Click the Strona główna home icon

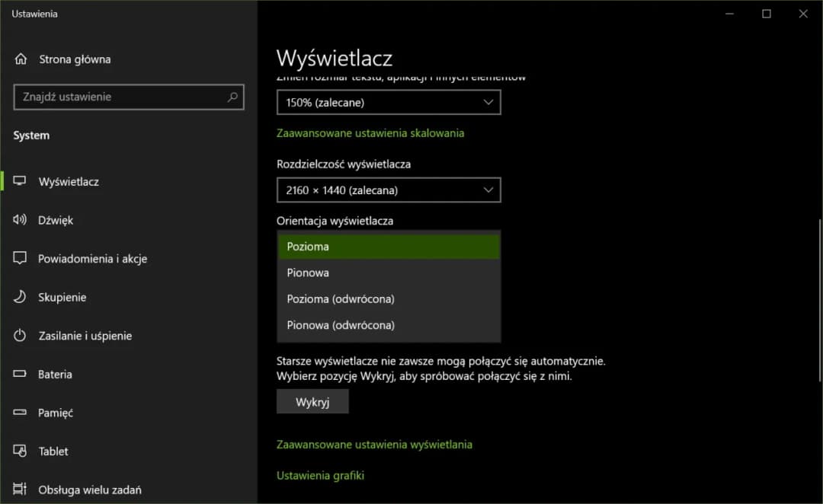pyautogui.click(x=19, y=59)
